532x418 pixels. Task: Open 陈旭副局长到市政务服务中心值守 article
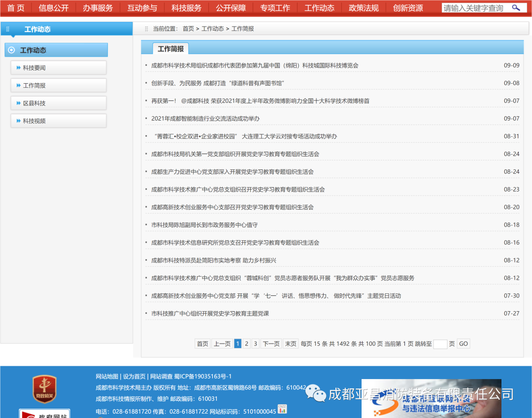pos(204,225)
